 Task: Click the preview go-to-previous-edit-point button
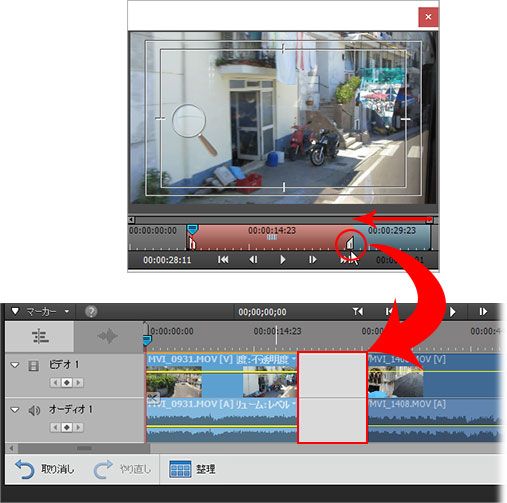(x=223, y=260)
